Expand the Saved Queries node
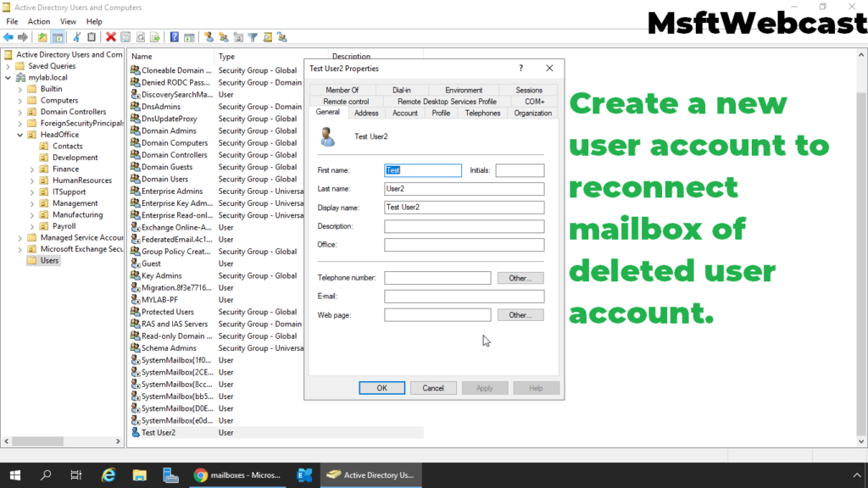Image resolution: width=868 pixels, height=488 pixels. 8,66
